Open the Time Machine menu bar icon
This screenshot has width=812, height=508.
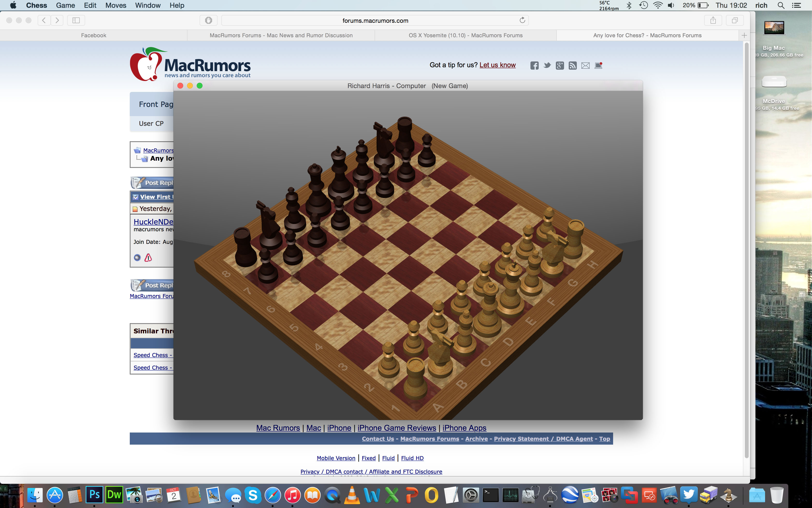tap(643, 5)
